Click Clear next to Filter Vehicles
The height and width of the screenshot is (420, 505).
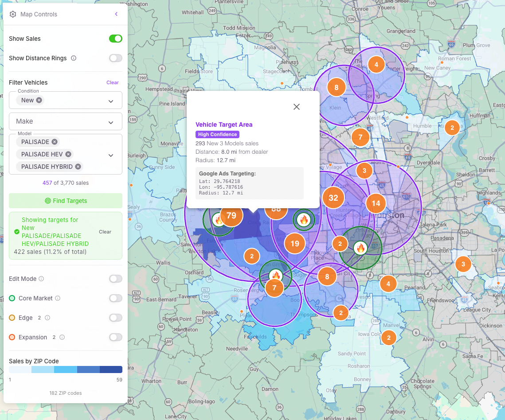[112, 82]
